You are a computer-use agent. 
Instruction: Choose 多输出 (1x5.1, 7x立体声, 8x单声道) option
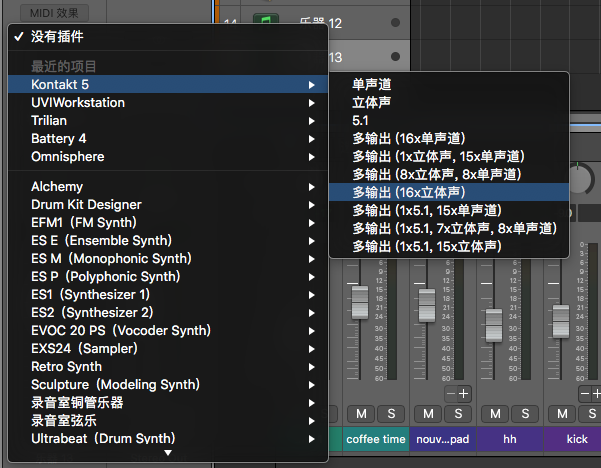449,228
